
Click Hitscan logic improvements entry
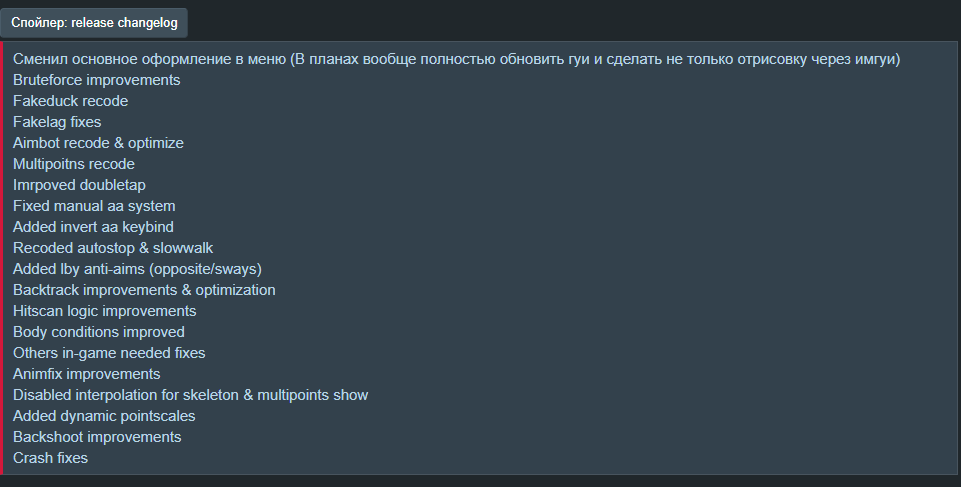tap(105, 311)
